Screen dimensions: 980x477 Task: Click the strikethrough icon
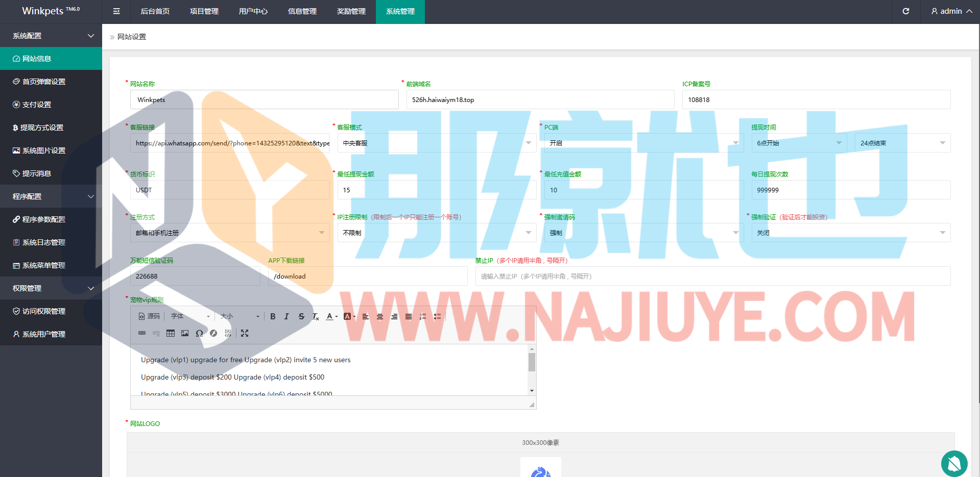(301, 316)
